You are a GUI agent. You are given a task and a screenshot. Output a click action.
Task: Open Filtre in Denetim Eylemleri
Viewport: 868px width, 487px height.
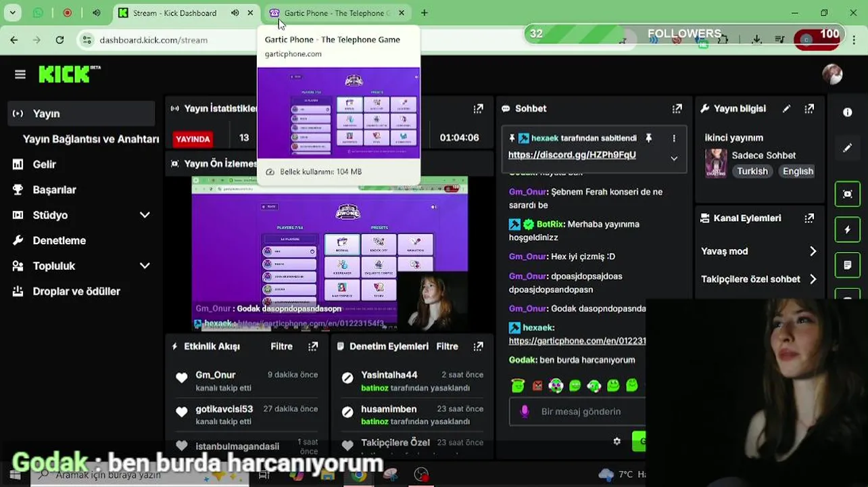447,346
